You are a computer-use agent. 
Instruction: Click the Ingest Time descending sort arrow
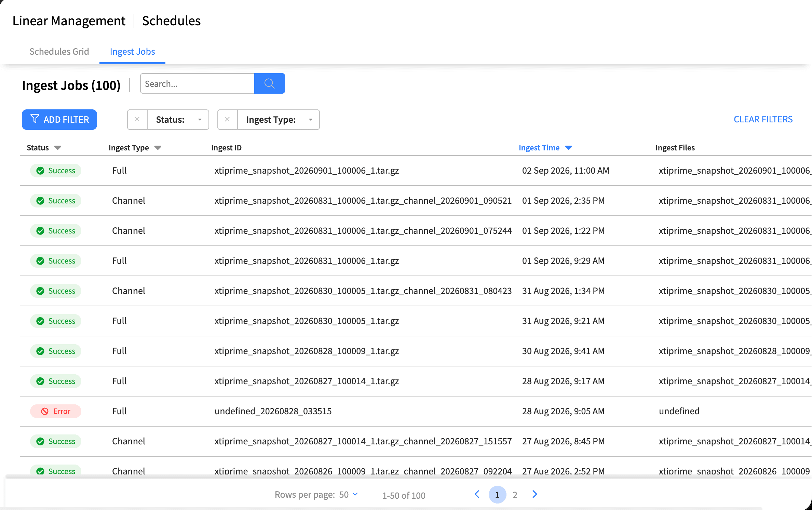coord(568,148)
